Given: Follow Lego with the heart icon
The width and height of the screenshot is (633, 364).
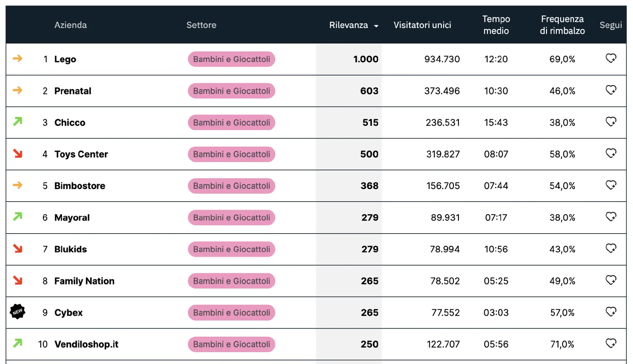Looking at the screenshot, I should click(x=611, y=58).
